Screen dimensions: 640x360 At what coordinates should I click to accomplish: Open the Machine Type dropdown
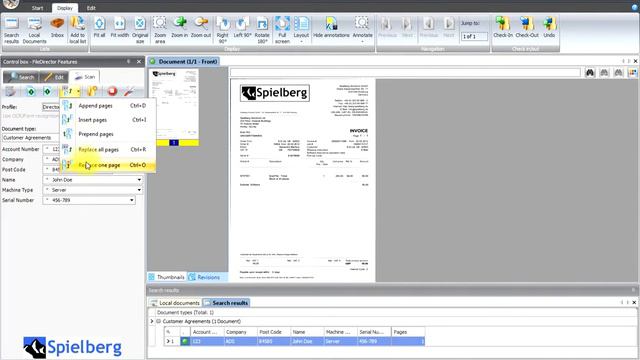pos(139,190)
